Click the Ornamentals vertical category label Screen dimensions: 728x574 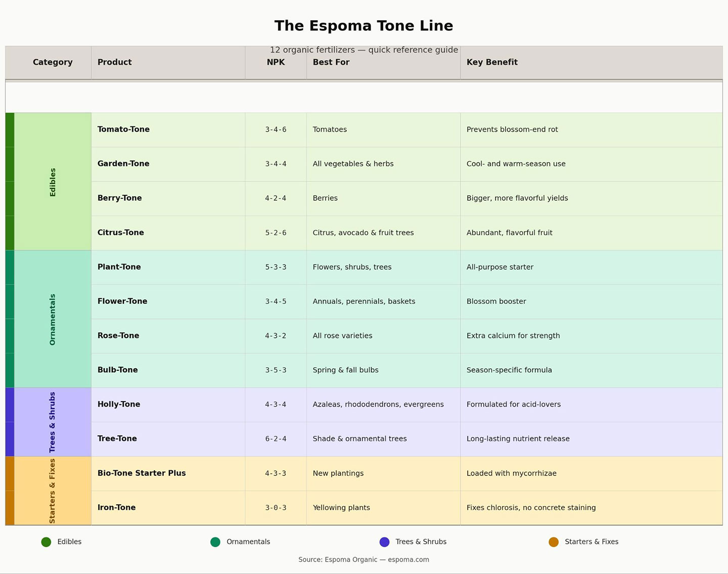[53, 320]
